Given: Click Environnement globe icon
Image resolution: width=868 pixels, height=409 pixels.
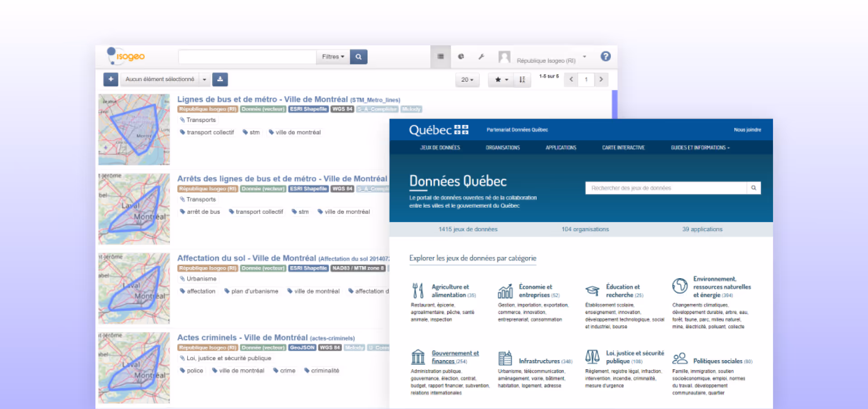Looking at the screenshot, I should click(x=680, y=286).
